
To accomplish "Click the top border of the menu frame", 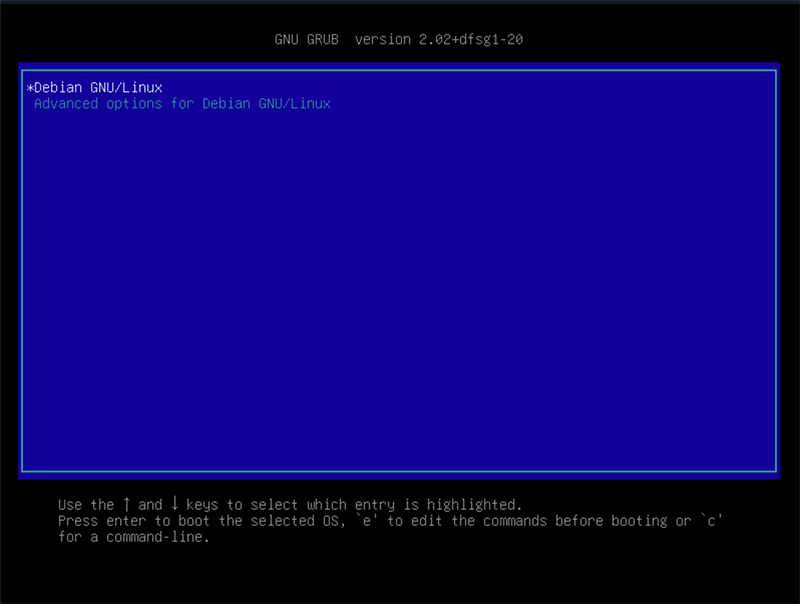I will click(x=399, y=70).
